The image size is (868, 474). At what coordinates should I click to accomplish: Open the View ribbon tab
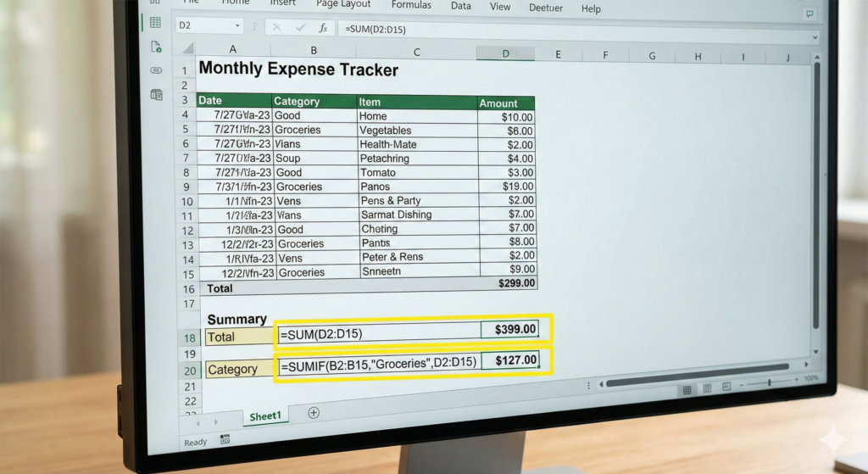point(500,7)
